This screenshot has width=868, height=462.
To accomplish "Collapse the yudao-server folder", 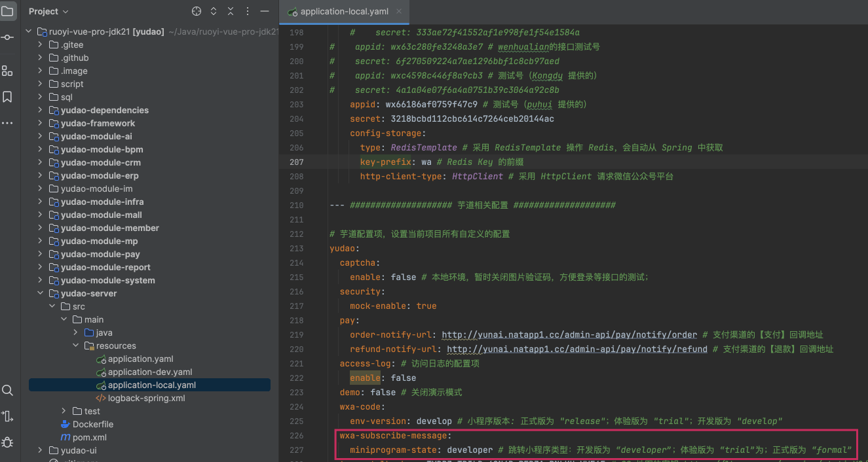I will click(40, 293).
